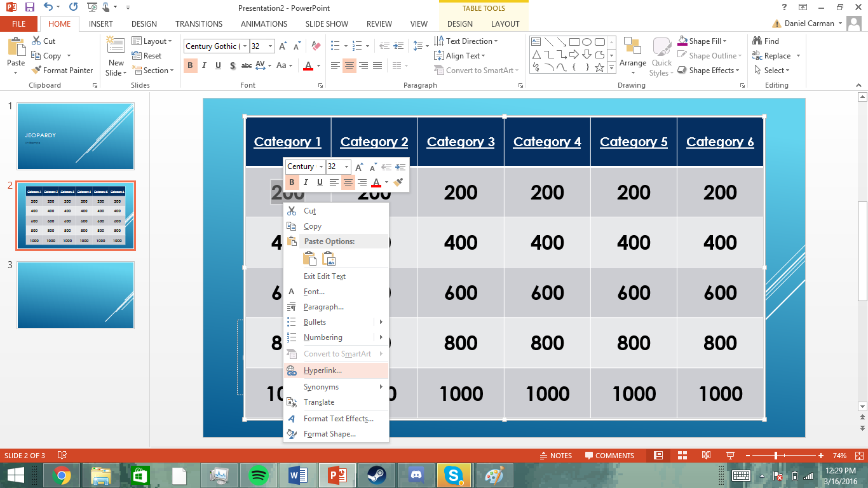The image size is (868, 488).
Task: Toggle Bold in the mini toolbar
Action: tap(292, 182)
